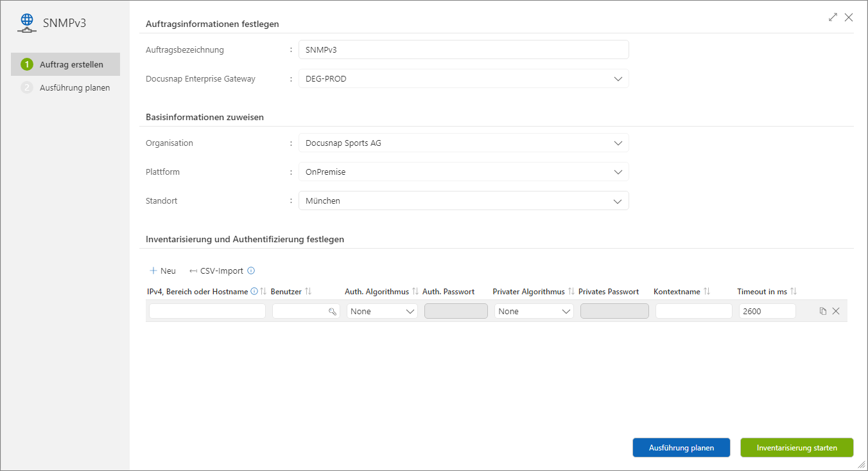Open the Auth. Algorithmus None dropdown
868x471 pixels.
coord(383,312)
